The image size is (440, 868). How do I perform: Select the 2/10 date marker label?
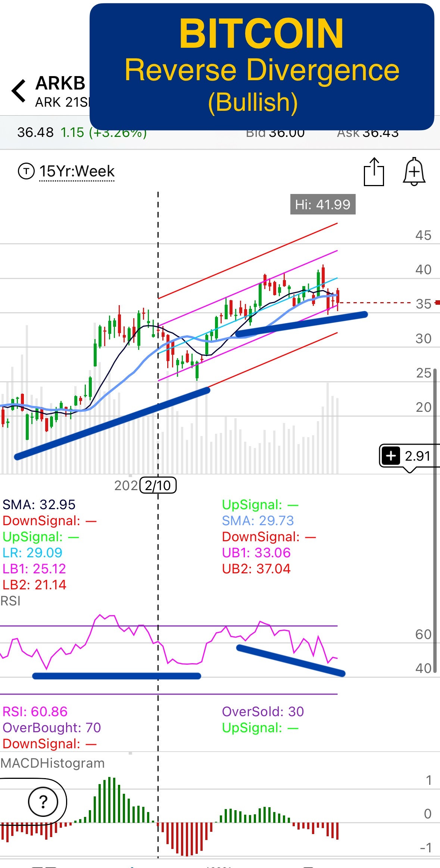click(x=158, y=485)
